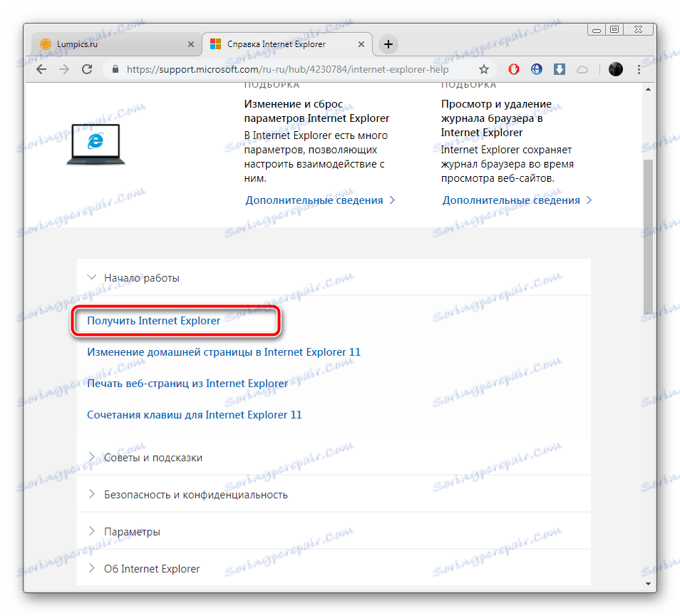Expand the Параметры section
The image size is (680, 616).
334,531
